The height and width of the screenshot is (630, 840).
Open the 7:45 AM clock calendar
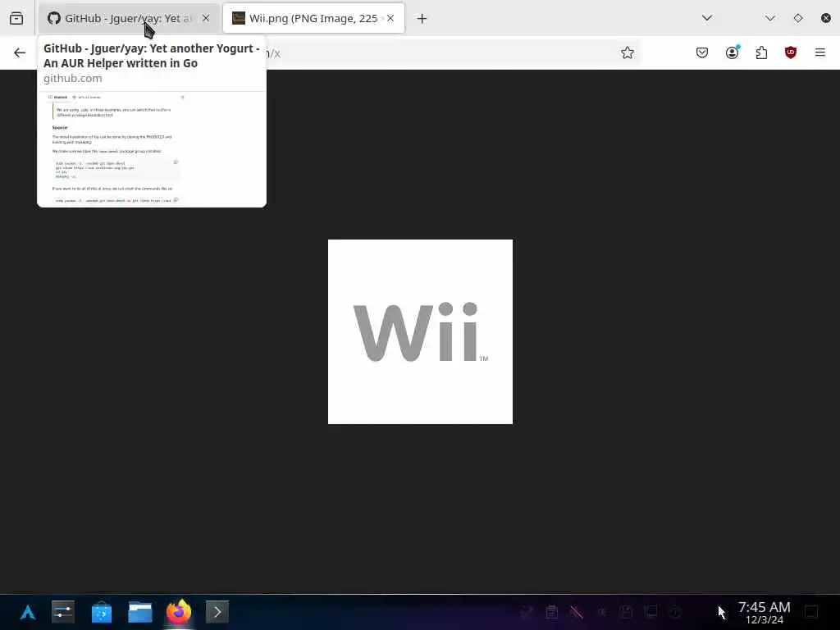pyautogui.click(x=765, y=612)
